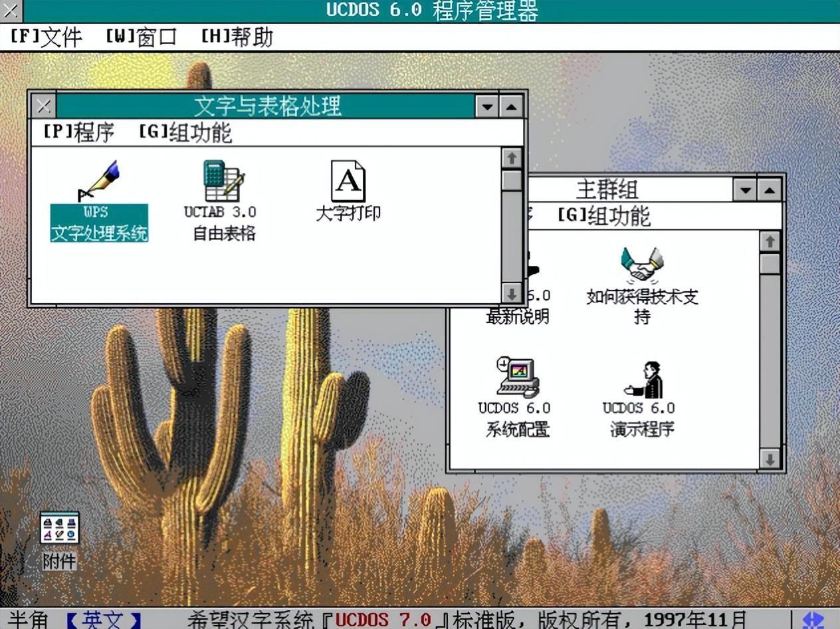This screenshot has width=840, height=629.
Task: Click scrollbar down arrow in 文字与表格处理 window
Action: 512,293
